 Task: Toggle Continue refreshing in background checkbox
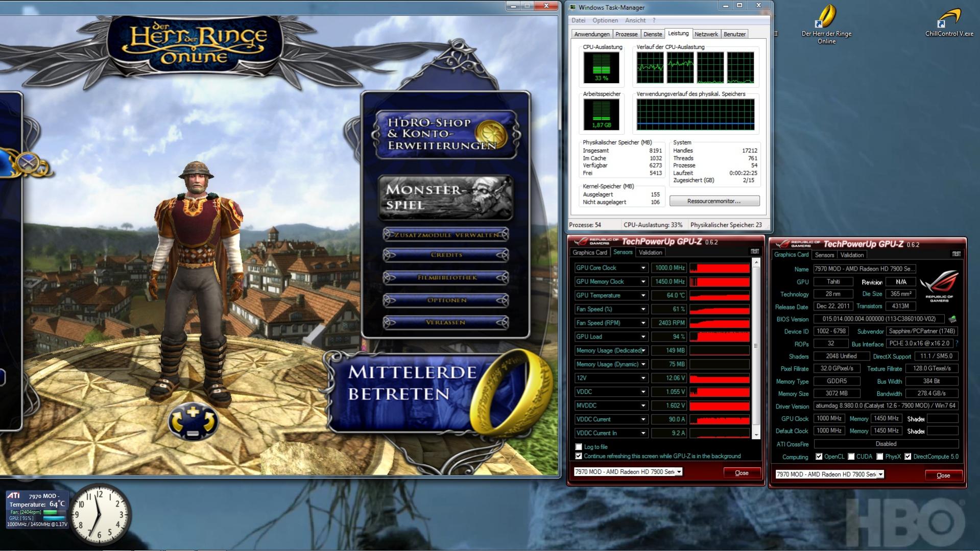tap(579, 456)
